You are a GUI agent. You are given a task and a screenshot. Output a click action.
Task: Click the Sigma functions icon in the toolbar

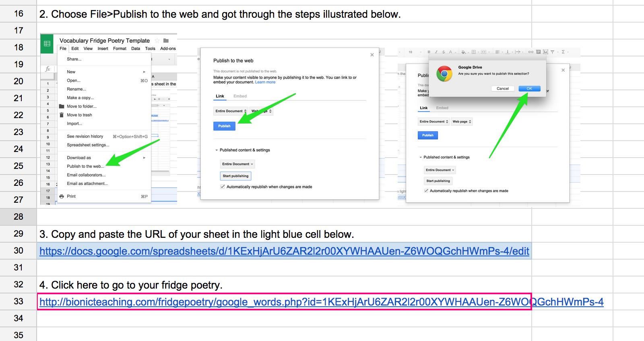(x=563, y=52)
